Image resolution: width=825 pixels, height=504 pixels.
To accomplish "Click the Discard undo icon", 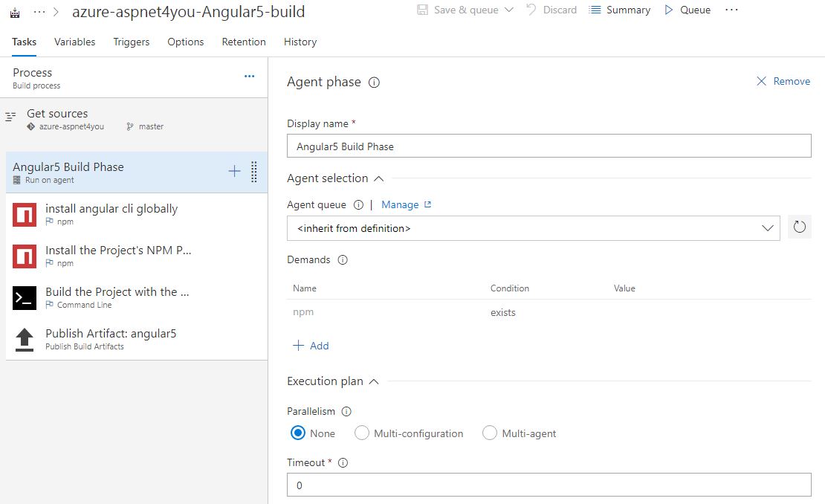I will pyautogui.click(x=531, y=10).
